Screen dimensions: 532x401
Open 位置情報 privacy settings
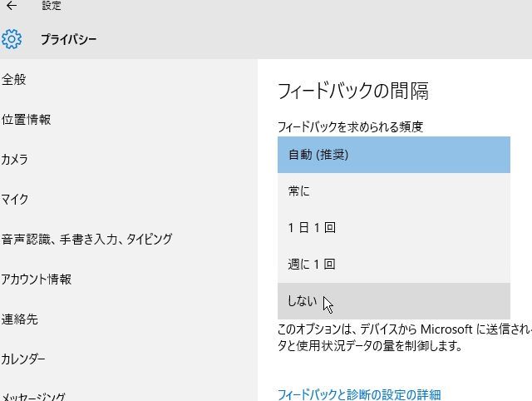[x=26, y=120]
